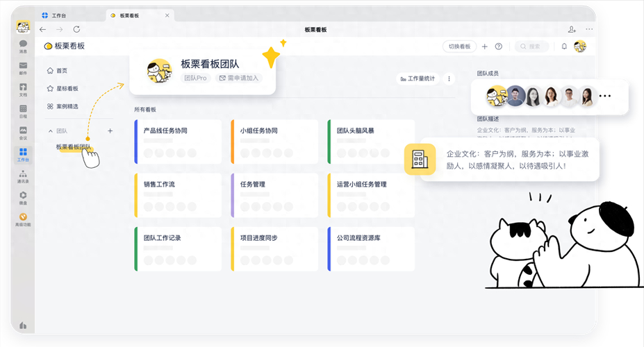
Task: Open the 项目进度同步 board
Action: [x=274, y=249]
